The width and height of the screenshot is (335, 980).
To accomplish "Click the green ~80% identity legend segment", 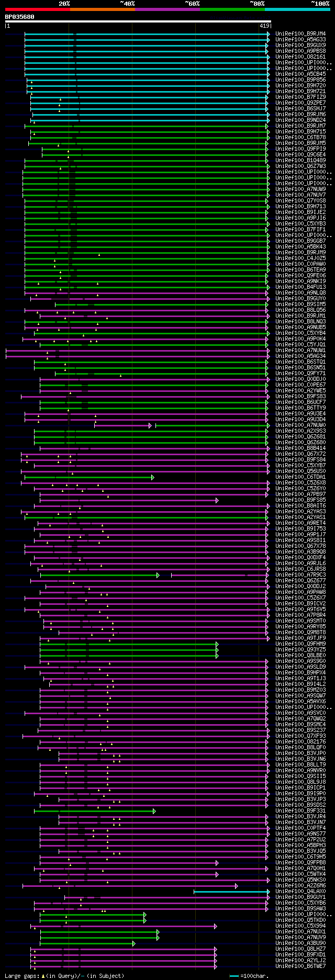I will (x=232, y=9).
